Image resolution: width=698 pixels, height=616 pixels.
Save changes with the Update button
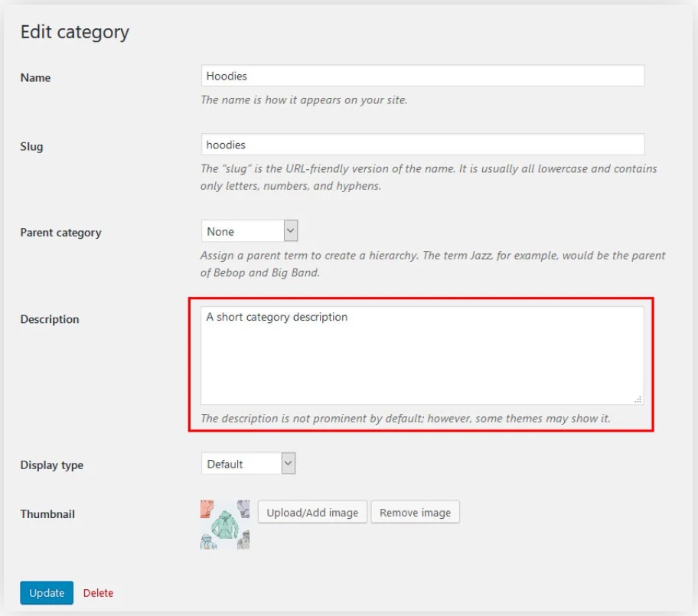47,593
